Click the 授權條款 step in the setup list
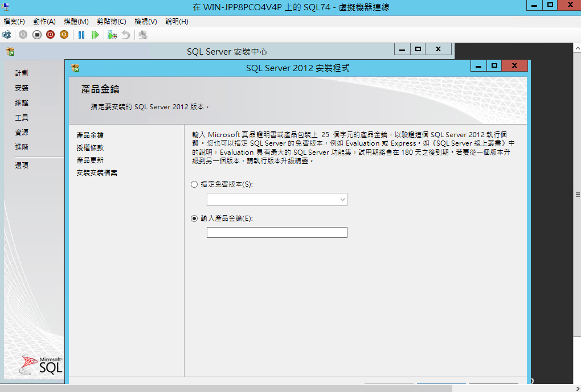 tap(90, 148)
